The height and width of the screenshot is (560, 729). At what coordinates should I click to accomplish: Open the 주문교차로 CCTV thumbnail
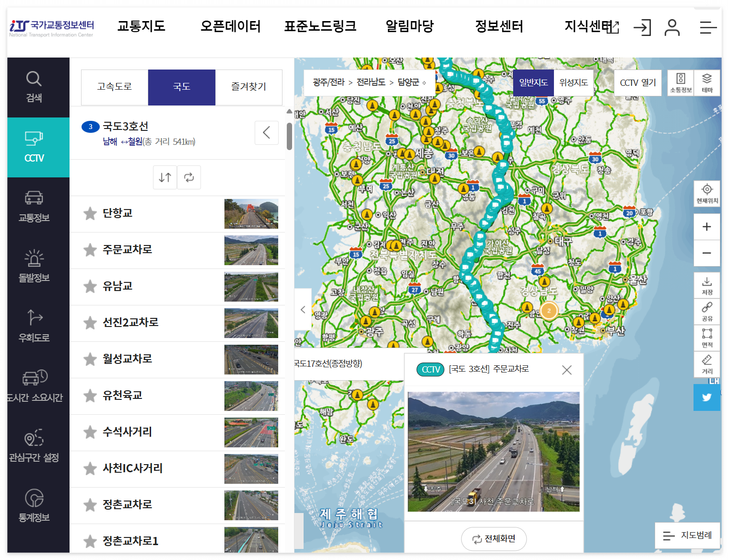251,250
